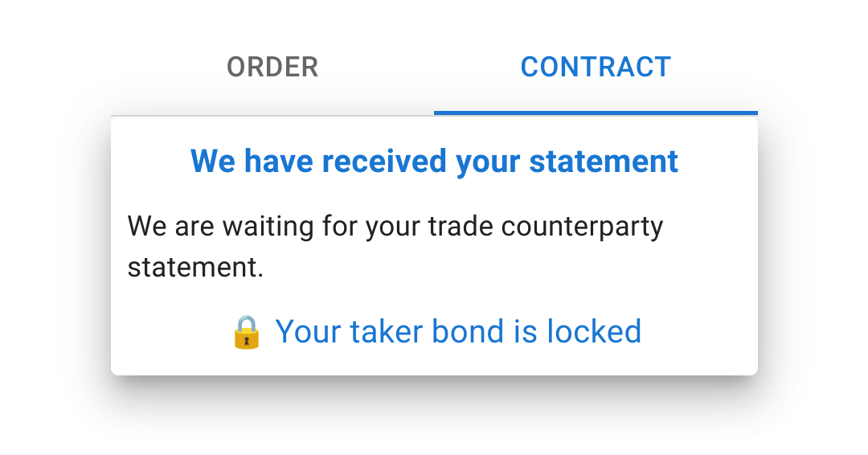Viewport: 868px width, 455px height.
Task: Click the gold padlock icon
Action: click(247, 332)
